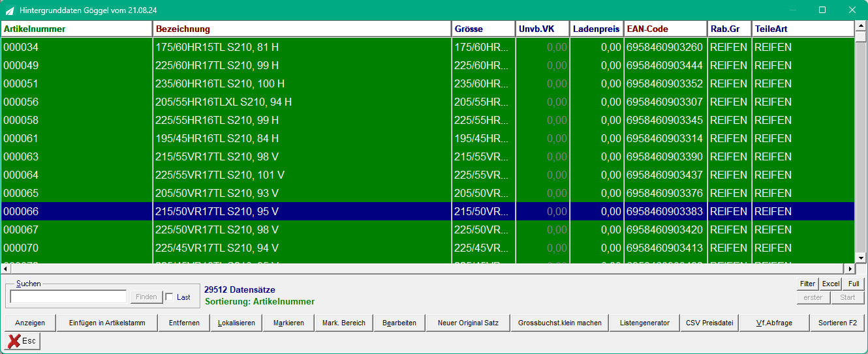Select article number 000061
This screenshot has height=354, width=868.
21,138
